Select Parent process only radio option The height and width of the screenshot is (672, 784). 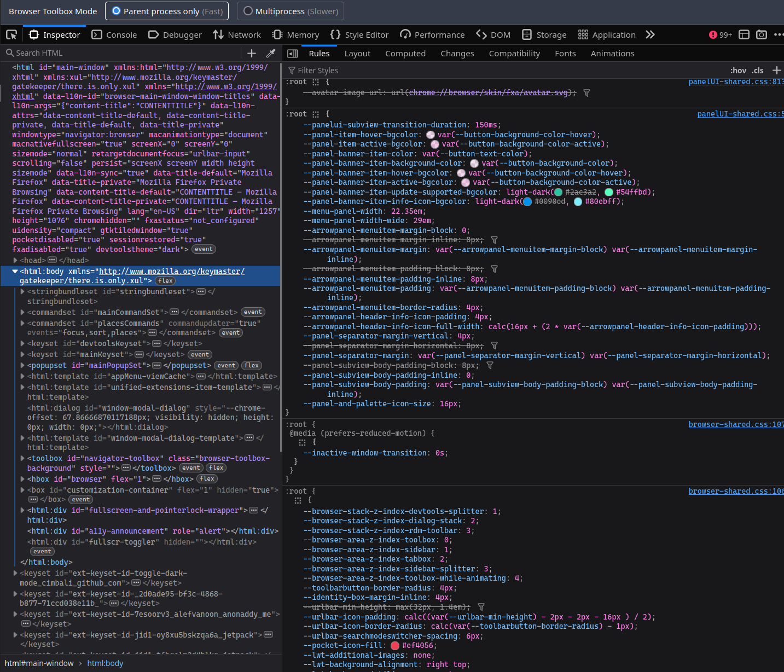tap(167, 11)
